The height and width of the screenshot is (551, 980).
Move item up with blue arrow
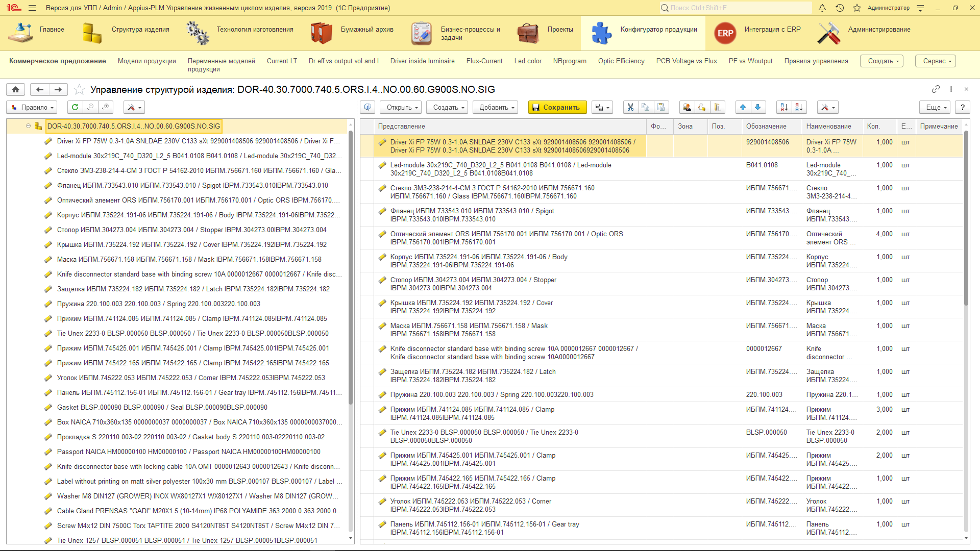(743, 107)
